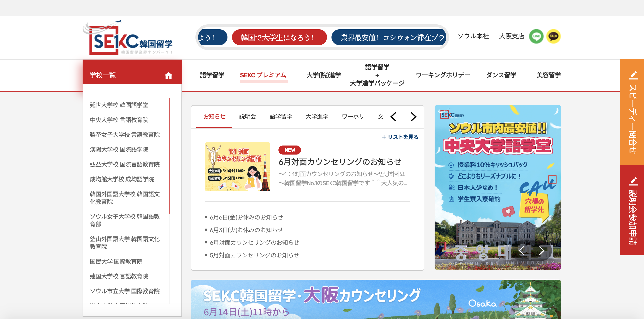Click the red 韓国で大学生になろう！ banner
The image size is (644, 319).
click(279, 37)
